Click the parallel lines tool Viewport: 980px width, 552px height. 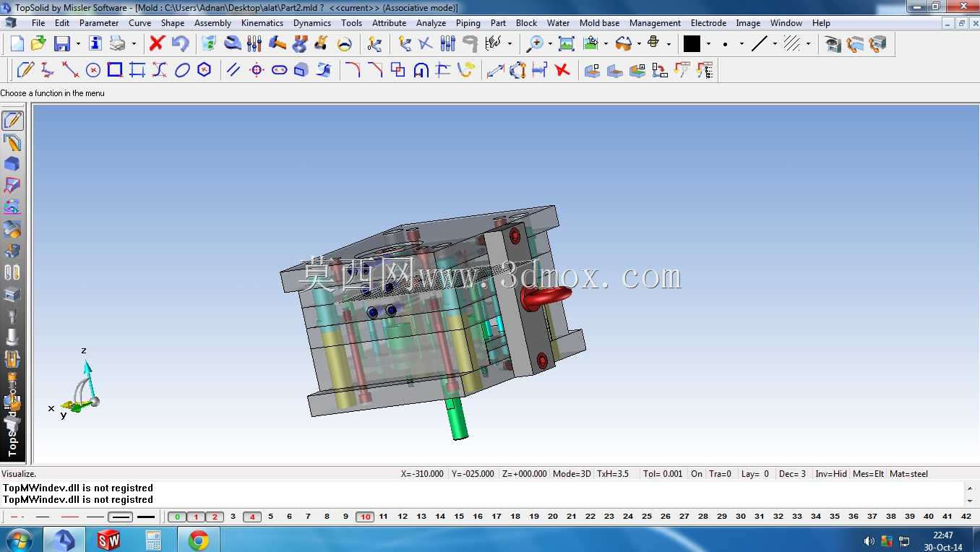point(233,70)
